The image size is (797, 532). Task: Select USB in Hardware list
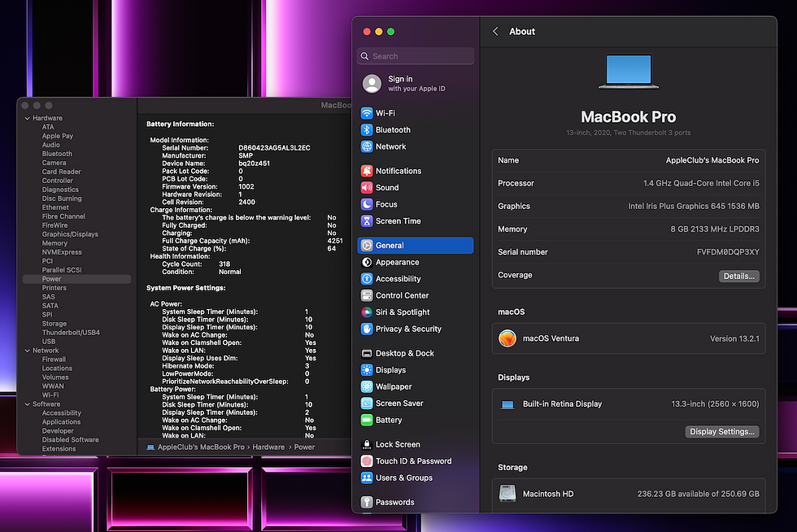point(48,342)
